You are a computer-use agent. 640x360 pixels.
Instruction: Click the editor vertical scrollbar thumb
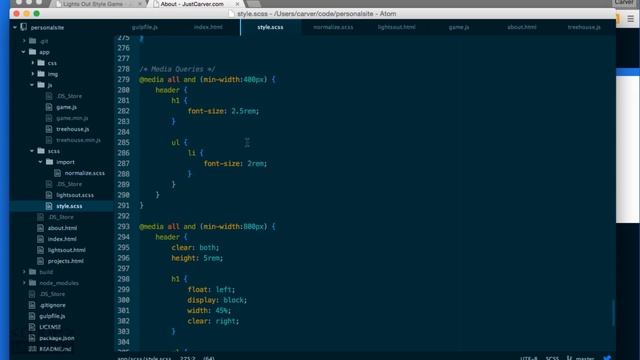pyautogui.click(x=613, y=313)
